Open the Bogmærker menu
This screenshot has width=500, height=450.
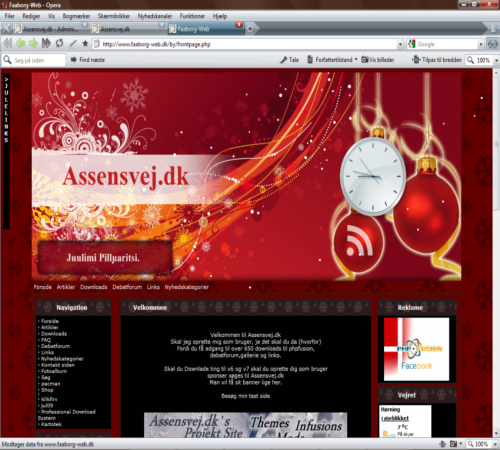click(x=76, y=16)
